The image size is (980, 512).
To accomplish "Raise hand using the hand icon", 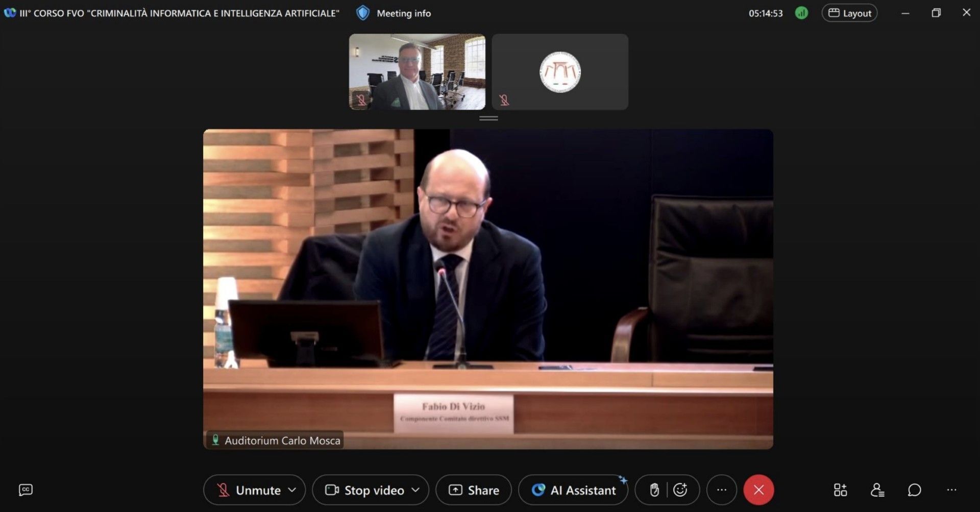I will (654, 490).
